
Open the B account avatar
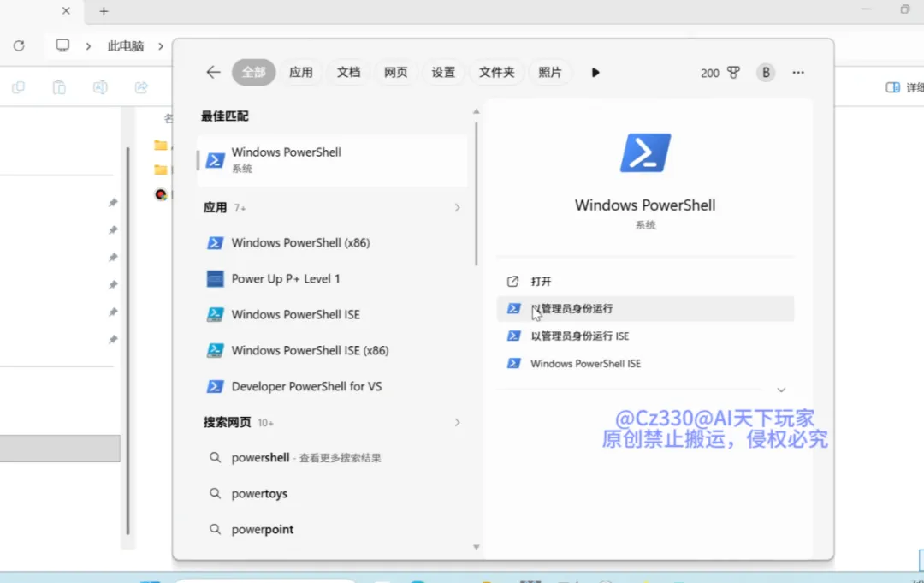[x=766, y=73]
